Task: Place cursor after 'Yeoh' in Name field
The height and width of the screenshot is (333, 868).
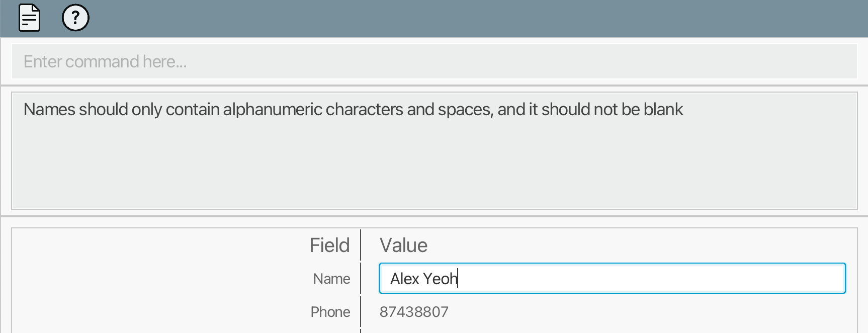Action: pyautogui.click(x=458, y=279)
